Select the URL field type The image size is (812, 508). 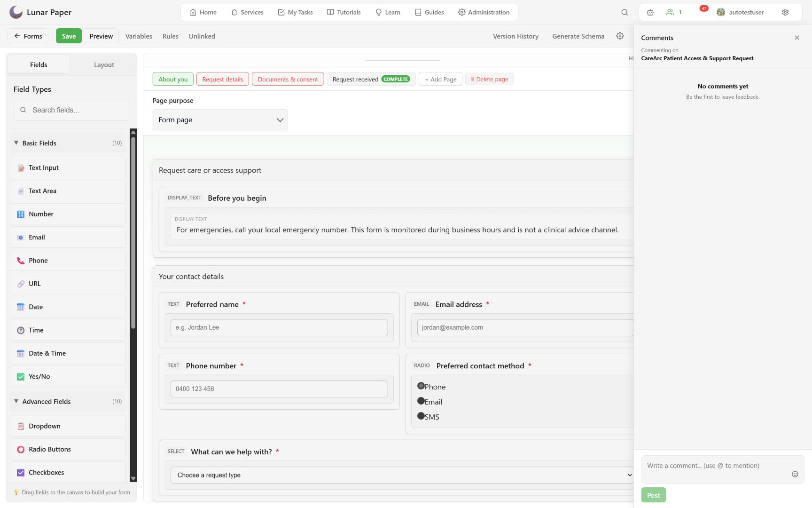click(68, 284)
